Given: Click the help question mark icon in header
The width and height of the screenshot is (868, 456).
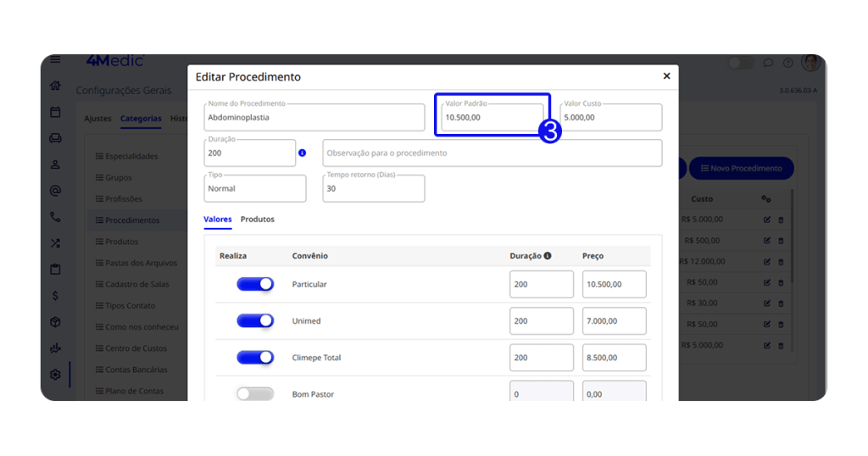Looking at the screenshot, I should pyautogui.click(x=787, y=63).
